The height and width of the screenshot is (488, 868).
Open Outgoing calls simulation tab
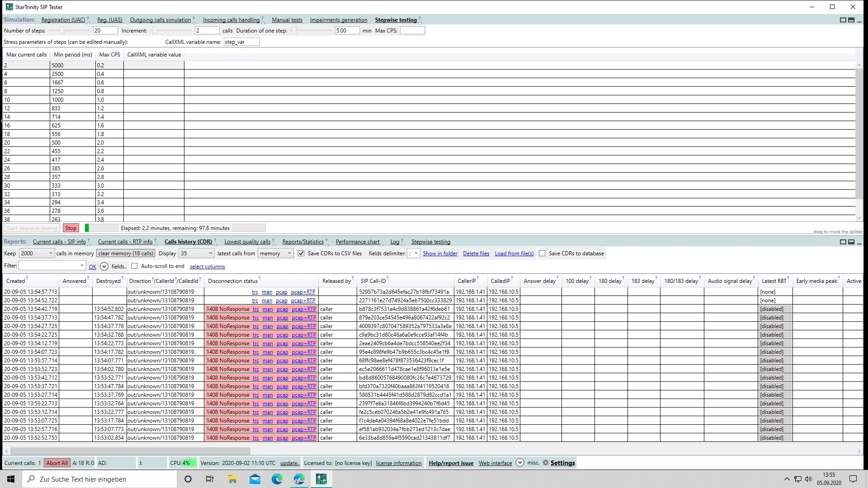coord(160,20)
